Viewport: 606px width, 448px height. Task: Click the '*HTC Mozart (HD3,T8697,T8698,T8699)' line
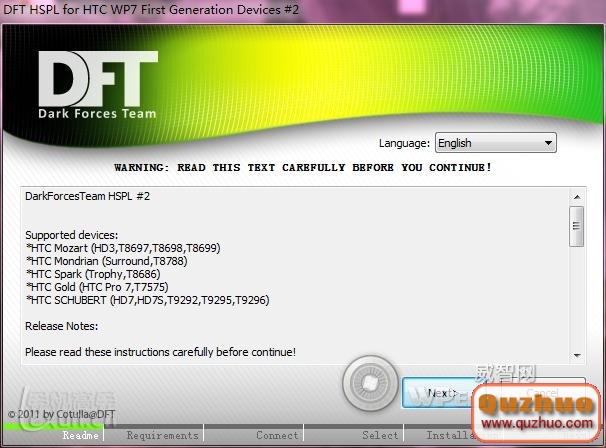coord(123,248)
